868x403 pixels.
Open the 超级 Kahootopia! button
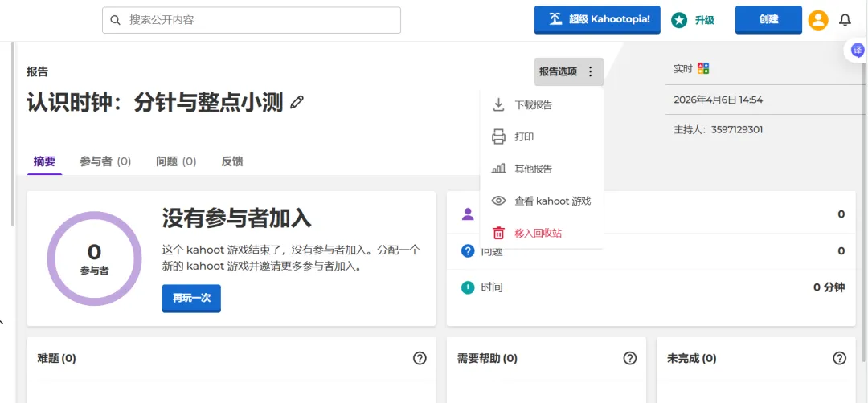[597, 20]
